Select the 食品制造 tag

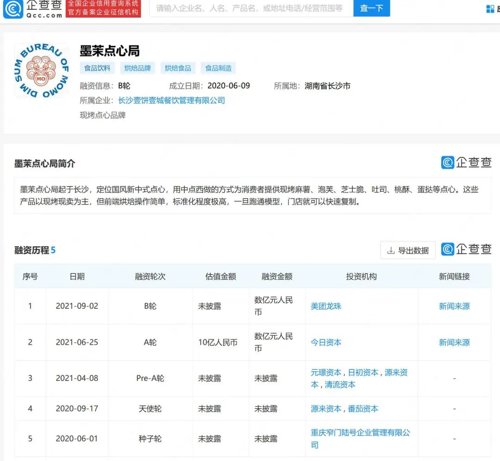[x=218, y=68]
